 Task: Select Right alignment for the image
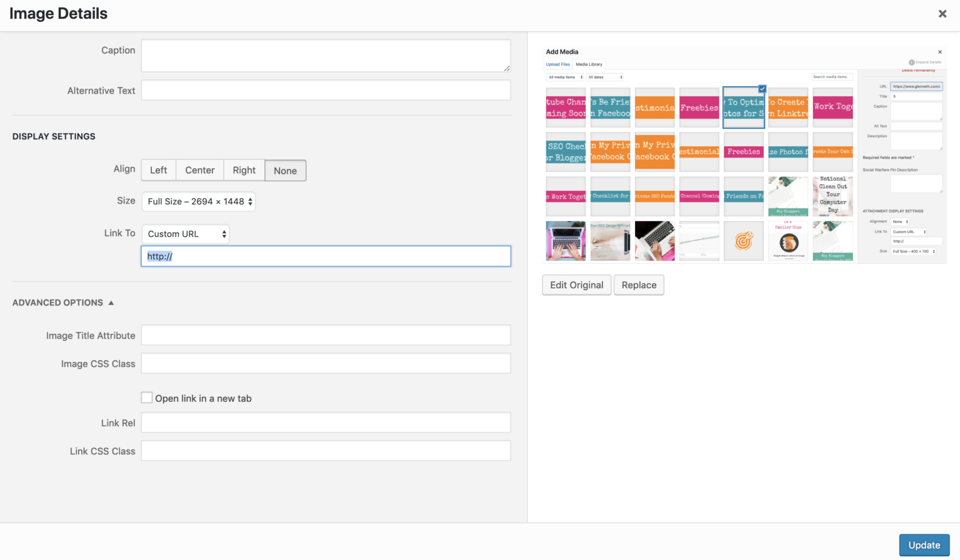click(x=244, y=170)
